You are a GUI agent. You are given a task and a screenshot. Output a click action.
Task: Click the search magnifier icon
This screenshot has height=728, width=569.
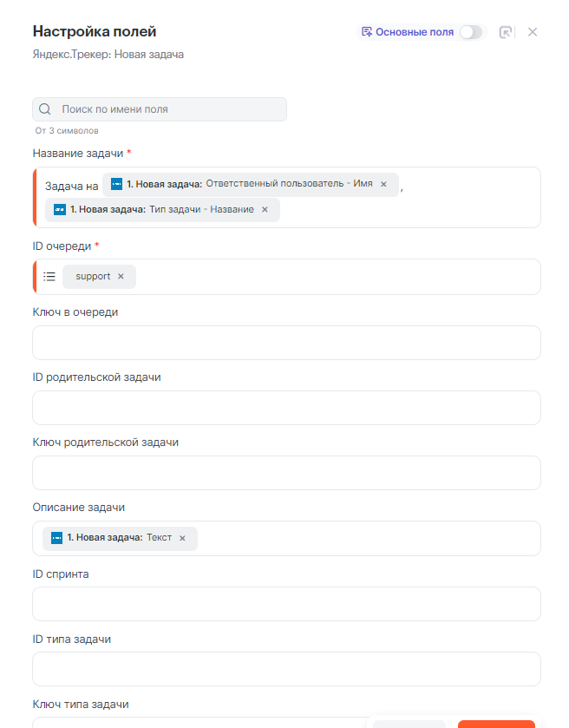(x=45, y=109)
